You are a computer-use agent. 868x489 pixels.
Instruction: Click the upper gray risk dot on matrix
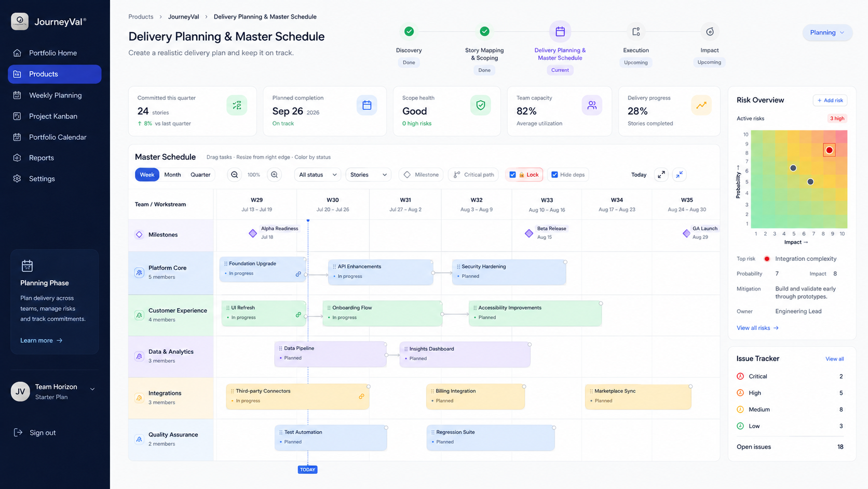pyautogui.click(x=793, y=168)
